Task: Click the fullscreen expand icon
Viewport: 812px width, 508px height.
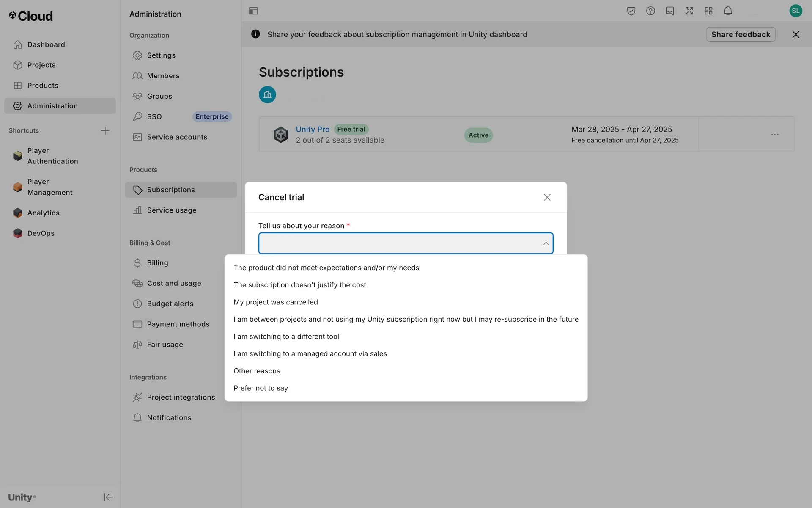Action: 689,11
